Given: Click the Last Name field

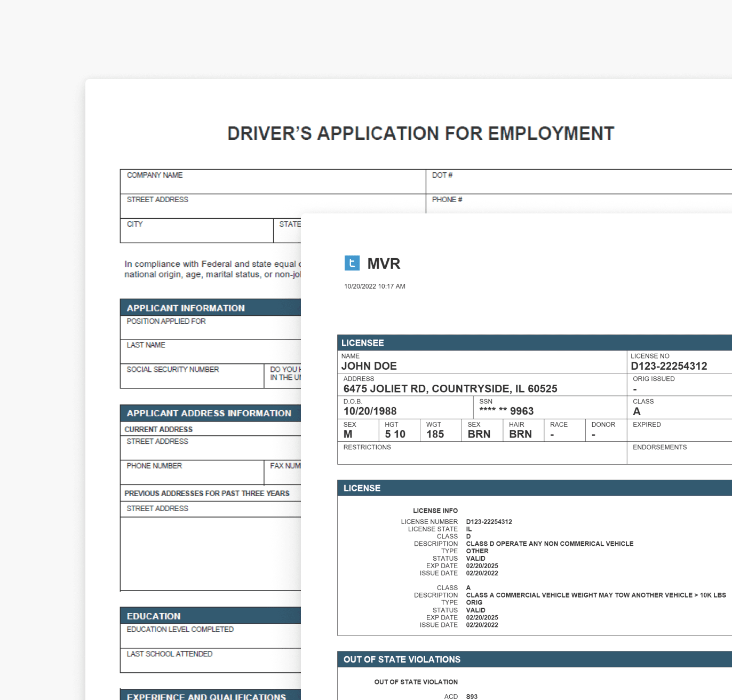Looking at the screenshot, I should 211,351.
